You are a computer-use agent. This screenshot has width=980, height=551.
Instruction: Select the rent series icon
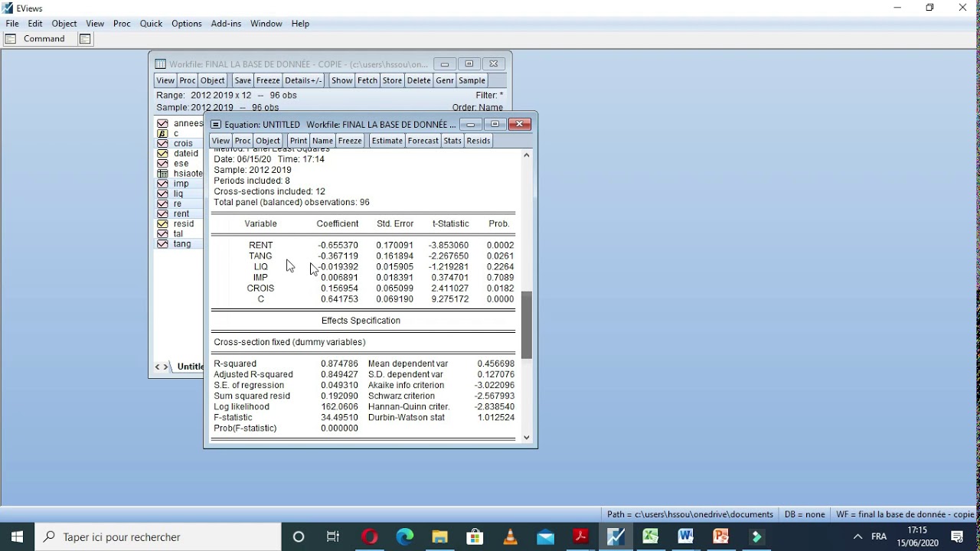click(162, 214)
